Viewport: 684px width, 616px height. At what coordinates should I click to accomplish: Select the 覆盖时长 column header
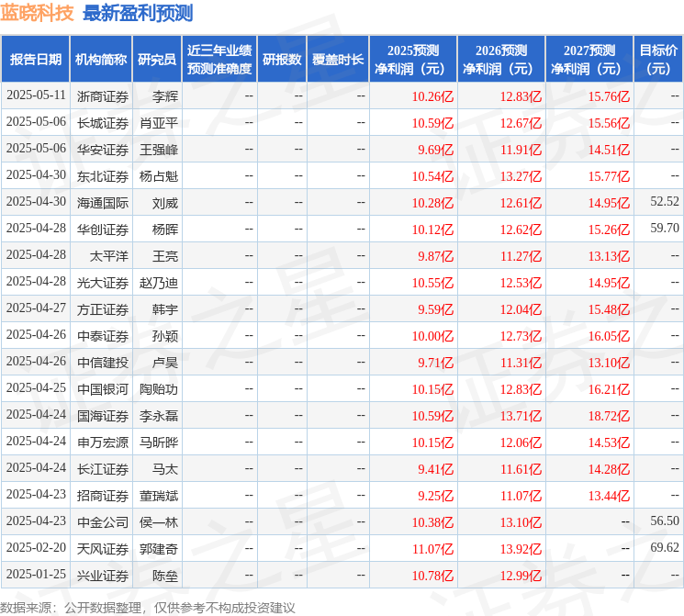338,59
